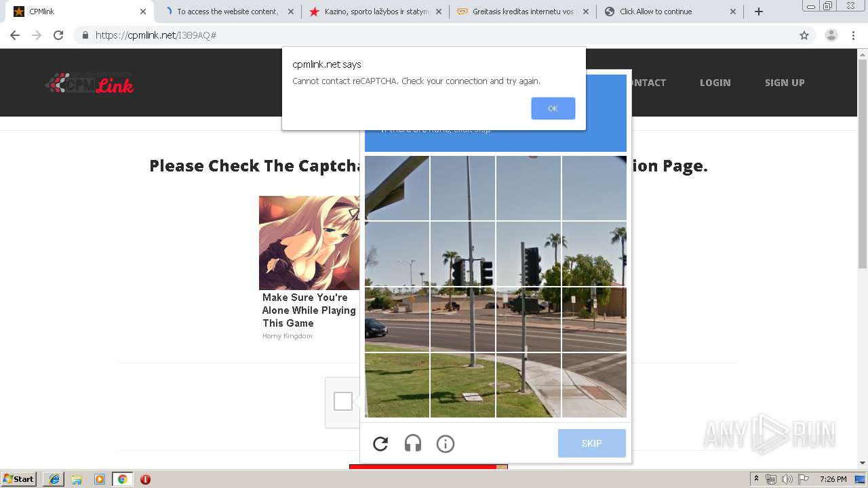The image size is (868, 488).
Task: Go to SIGN UP page
Action: pyautogui.click(x=785, y=83)
